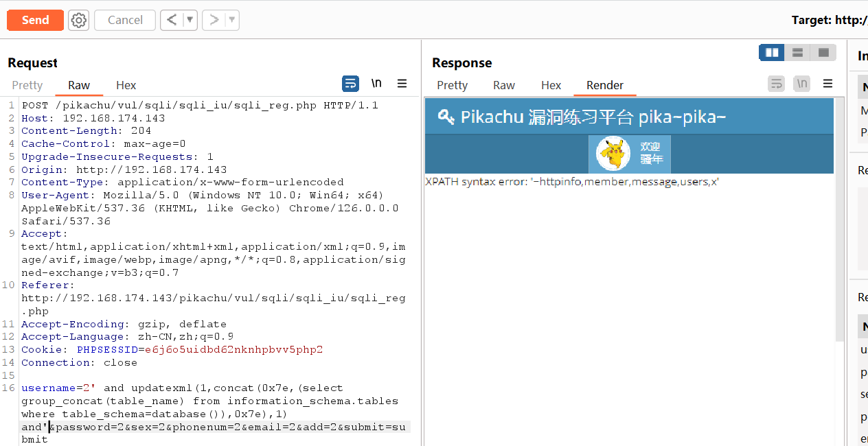Choose the combined tabbed layout icon

(x=823, y=53)
